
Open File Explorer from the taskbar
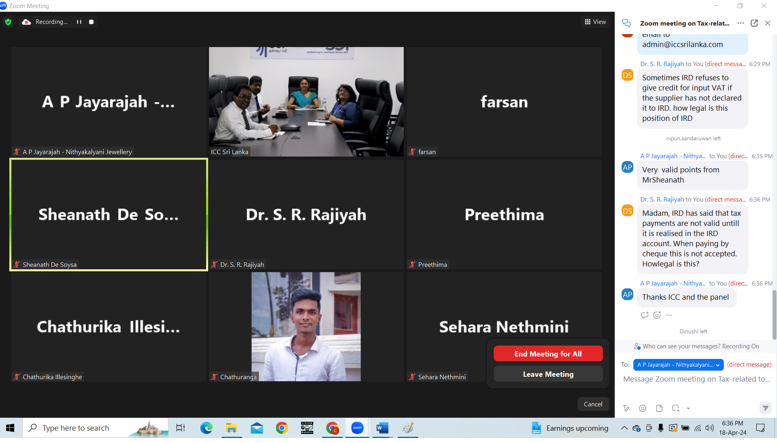(231, 428)
